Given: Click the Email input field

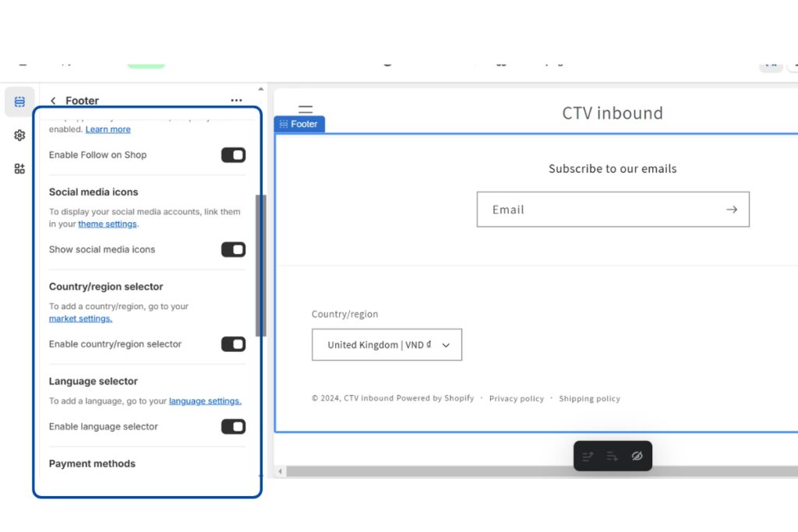Looking at the screenshot, I should 613,210.
